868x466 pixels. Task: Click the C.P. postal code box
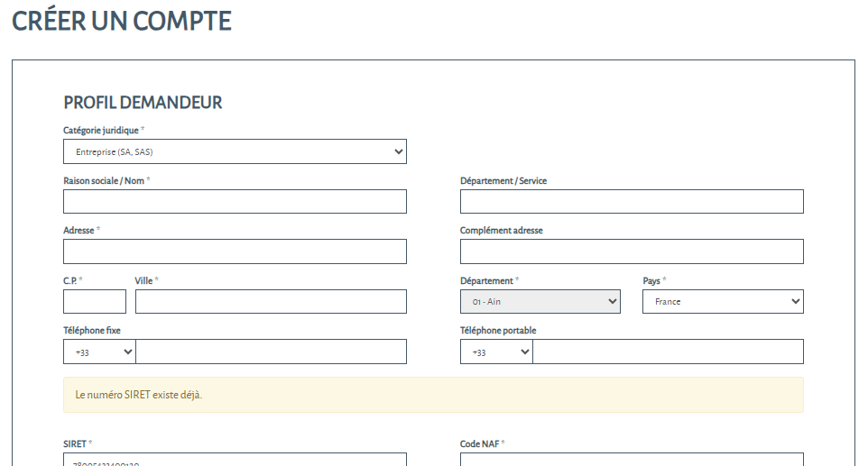coord(95,302)
